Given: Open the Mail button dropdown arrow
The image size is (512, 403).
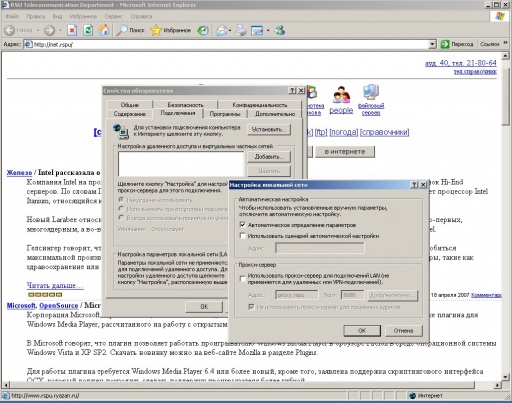Looking at the screenshot, I should pos(230,31).
